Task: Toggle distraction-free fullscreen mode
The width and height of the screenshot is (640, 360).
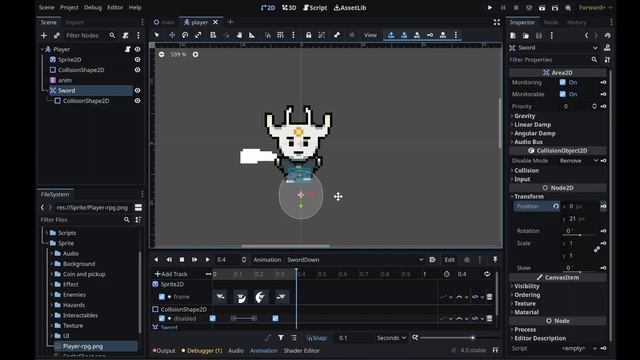Action: pos(497,22)
